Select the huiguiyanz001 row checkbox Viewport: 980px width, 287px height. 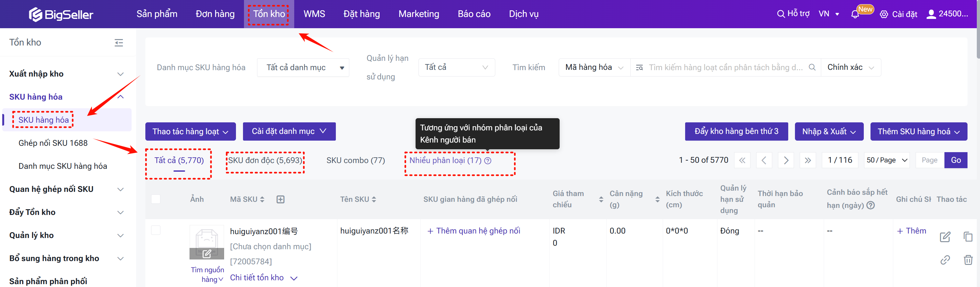[156, 230]
